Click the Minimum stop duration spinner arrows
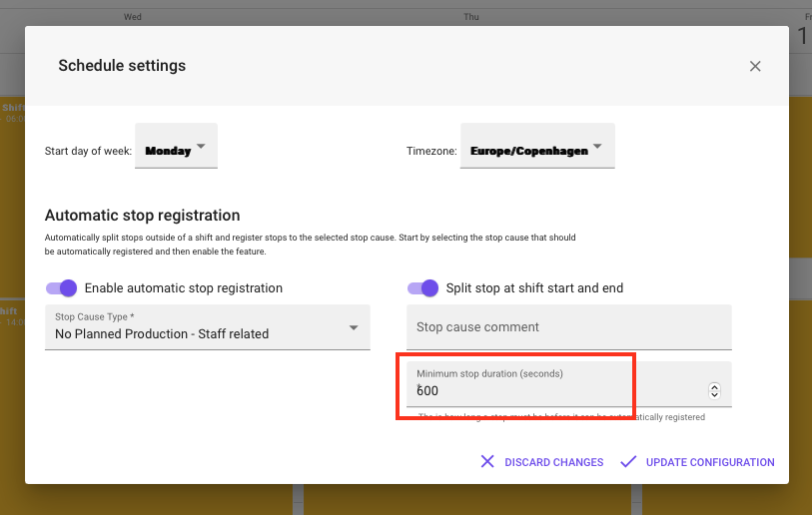This screenshot has width=812, height=515. pos(714,391)
